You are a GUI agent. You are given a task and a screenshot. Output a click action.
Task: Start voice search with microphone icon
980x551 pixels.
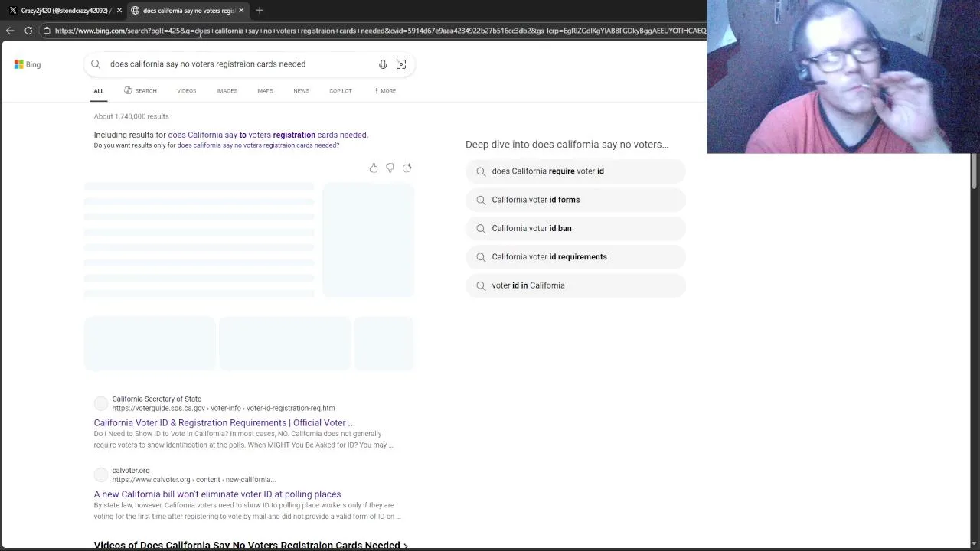tap(383, 64)
